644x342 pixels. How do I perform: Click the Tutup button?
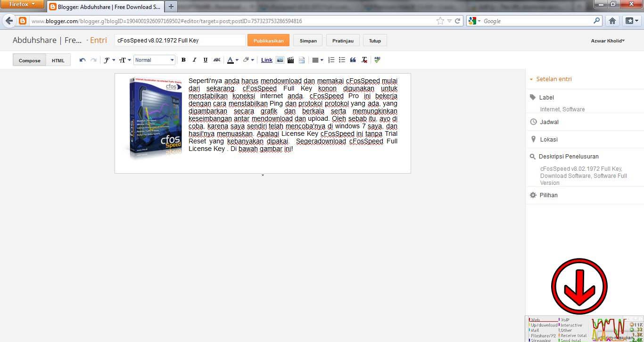point(375,41)
